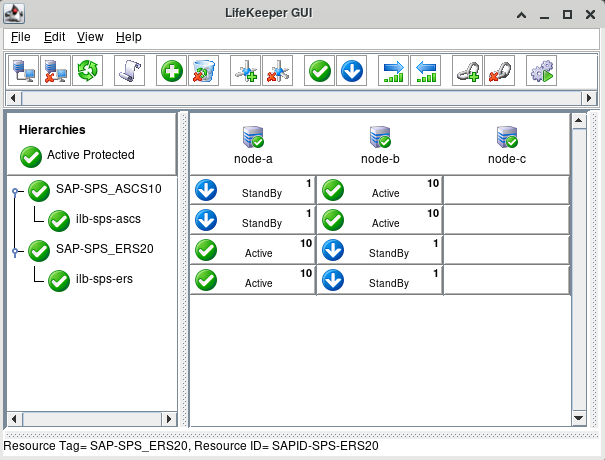Open the File menu
Viewport: 605px width, 460px height.
coord(21,37)
